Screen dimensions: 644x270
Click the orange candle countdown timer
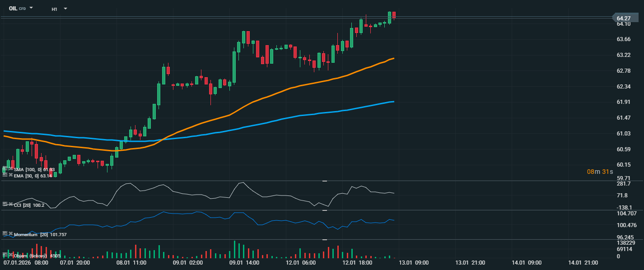pos(600,172)
